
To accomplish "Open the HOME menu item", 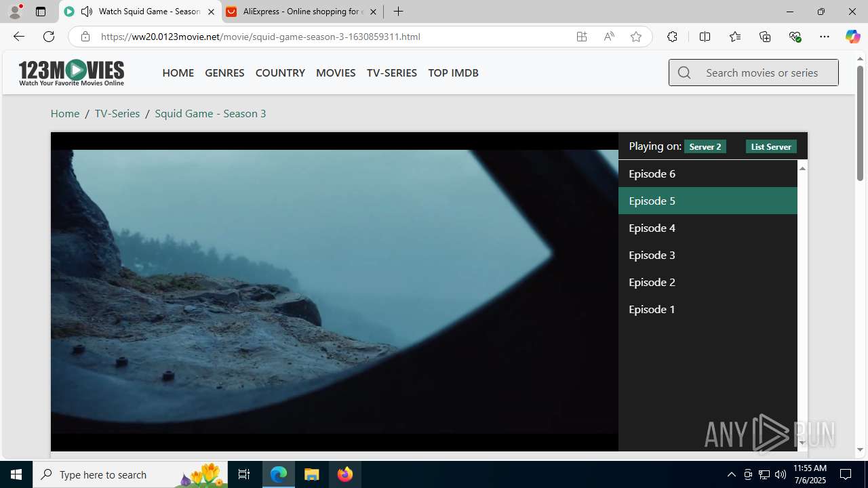I will pyautogui.click(x=178, y=73).
